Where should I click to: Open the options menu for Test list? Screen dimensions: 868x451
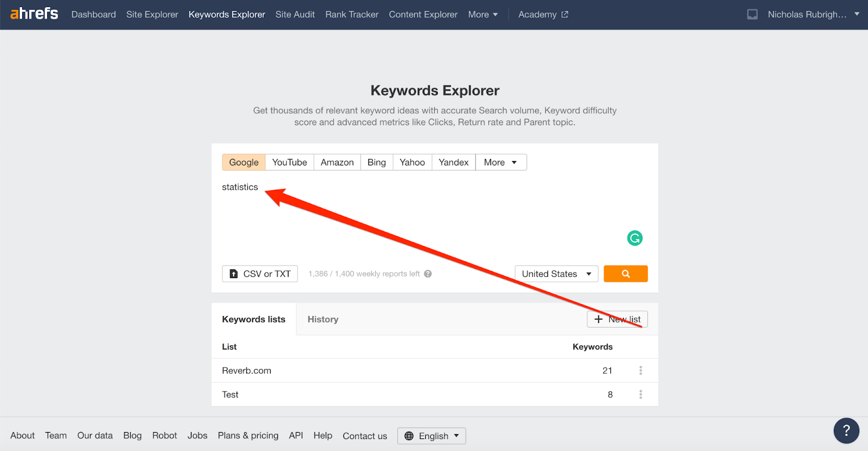click(x=641, y=395)
